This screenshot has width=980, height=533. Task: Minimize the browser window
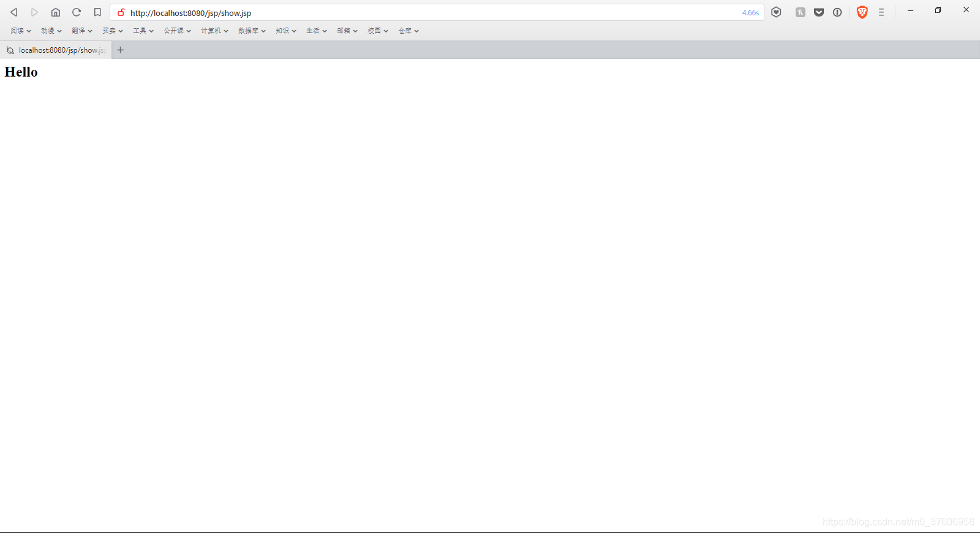(911, 10)
